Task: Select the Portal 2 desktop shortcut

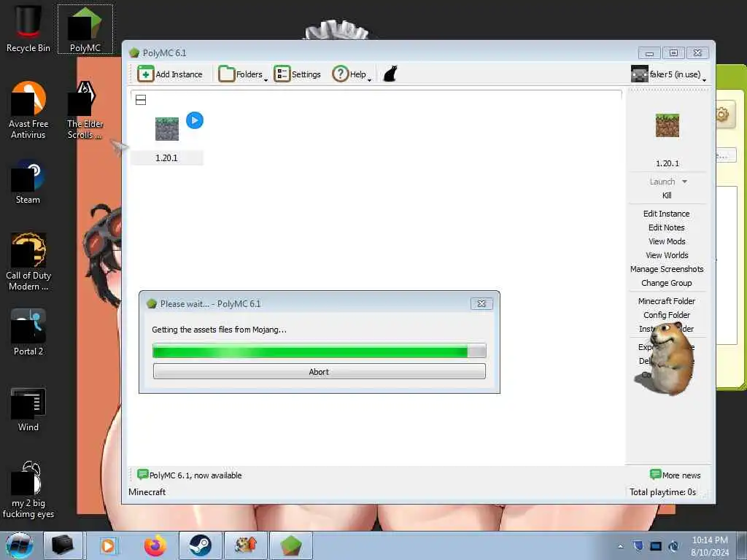Action: (x=28, y=332)
